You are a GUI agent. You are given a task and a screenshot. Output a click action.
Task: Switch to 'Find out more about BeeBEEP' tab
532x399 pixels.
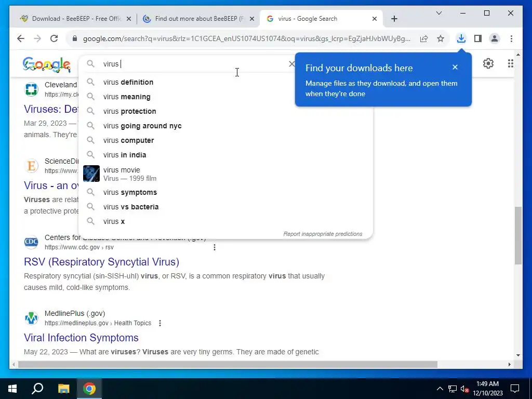coord(198,19)
